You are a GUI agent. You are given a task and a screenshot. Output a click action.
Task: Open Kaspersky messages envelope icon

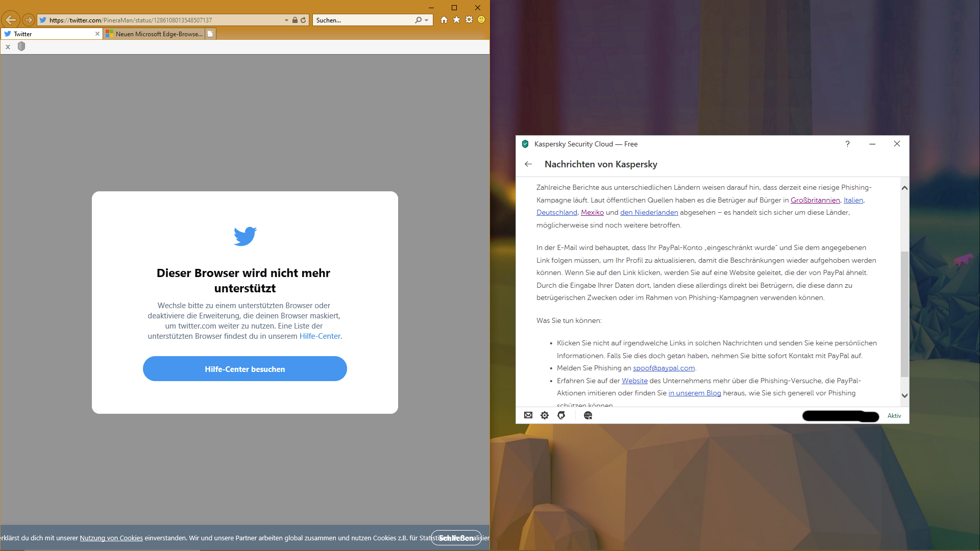tap(528, 415)
